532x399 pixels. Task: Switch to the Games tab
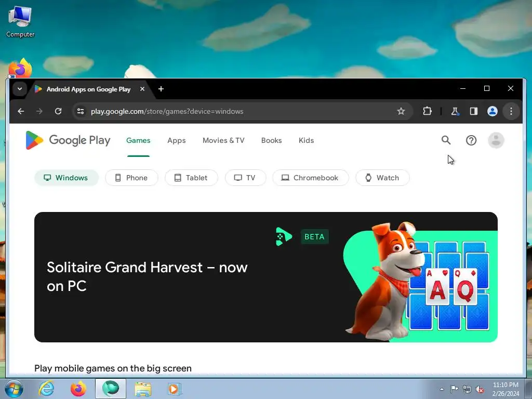click(138, 140)
